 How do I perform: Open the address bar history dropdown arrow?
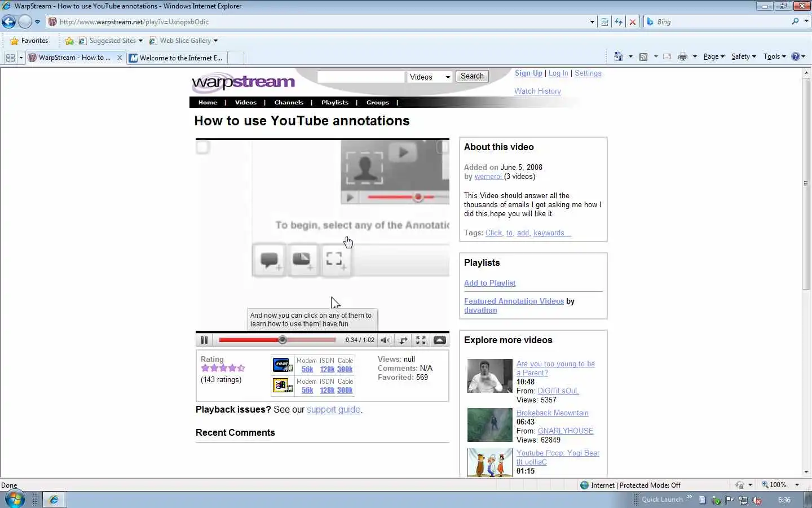(x=592, y=22)
